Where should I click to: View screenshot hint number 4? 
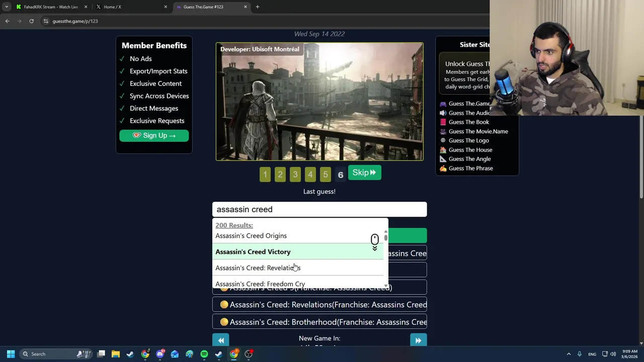click(310, 174)
